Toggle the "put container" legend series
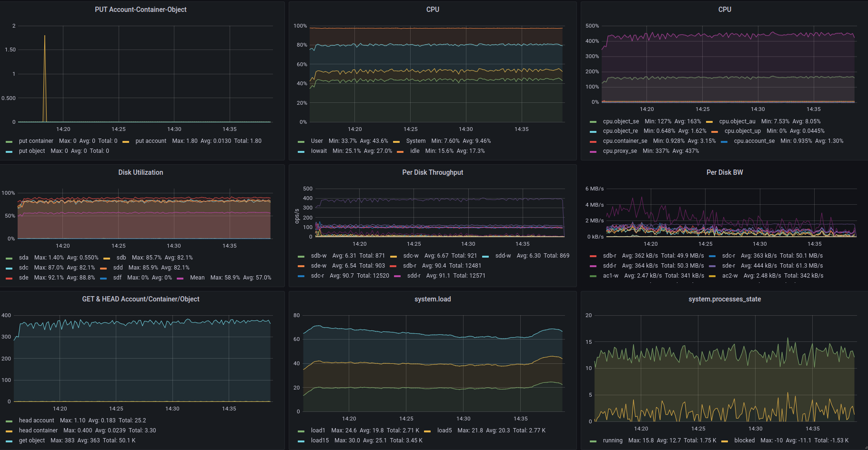This screenshot has height=450, width=868. point(36,141)
